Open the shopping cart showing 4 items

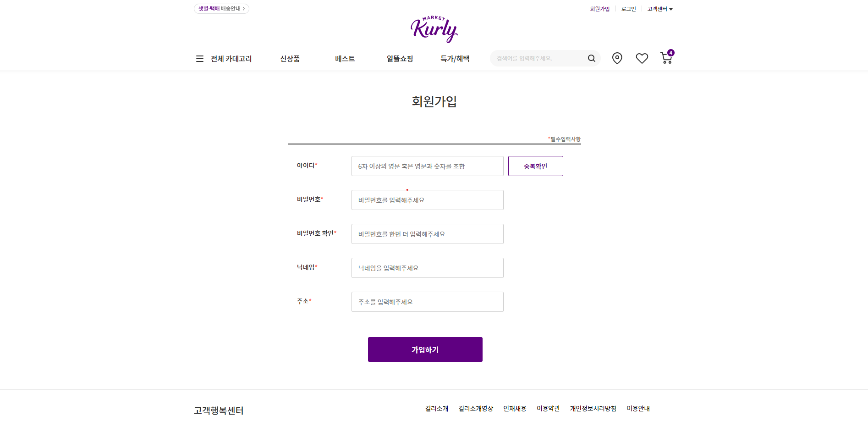[x=666, y=58]
